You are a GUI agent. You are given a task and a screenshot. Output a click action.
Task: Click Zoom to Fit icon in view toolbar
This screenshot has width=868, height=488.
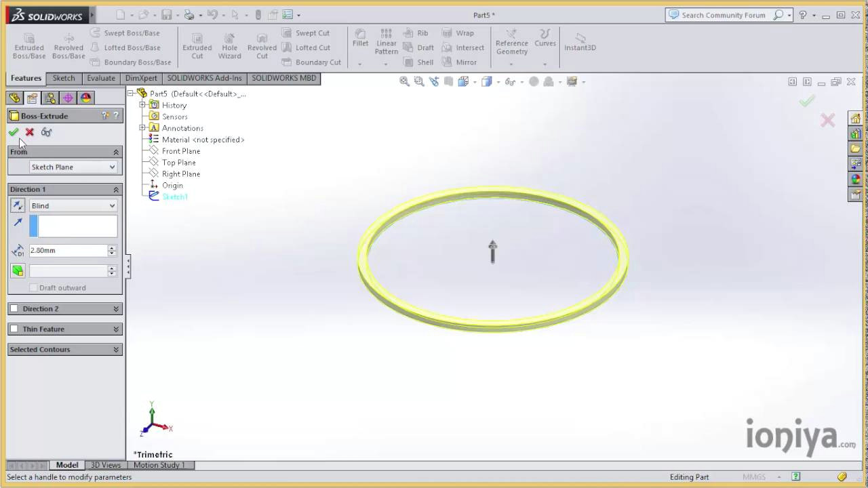pos(404,81)
